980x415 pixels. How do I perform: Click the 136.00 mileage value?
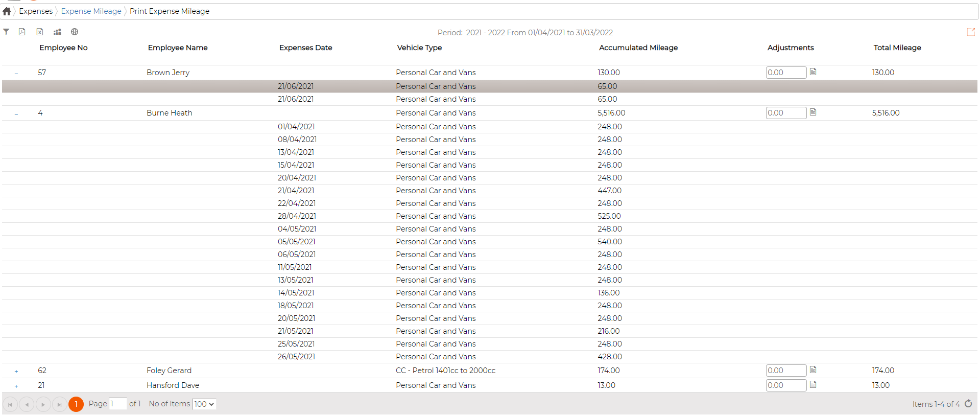point(609,293)
